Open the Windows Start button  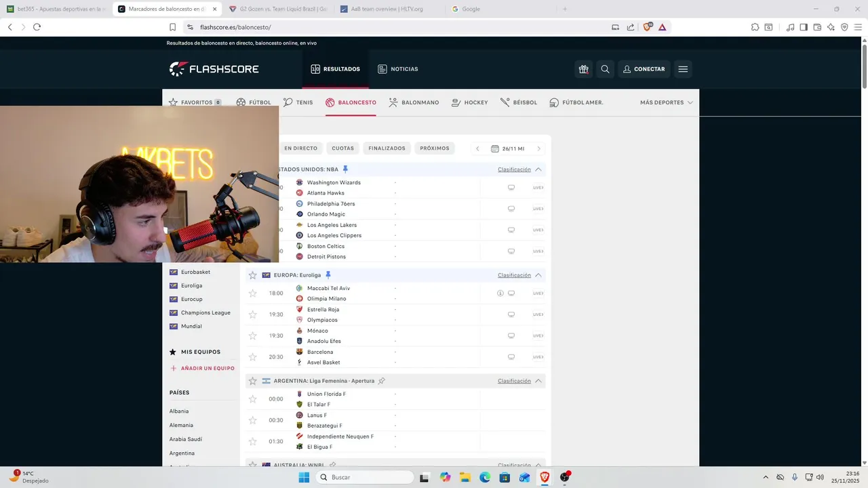(304, 477)
